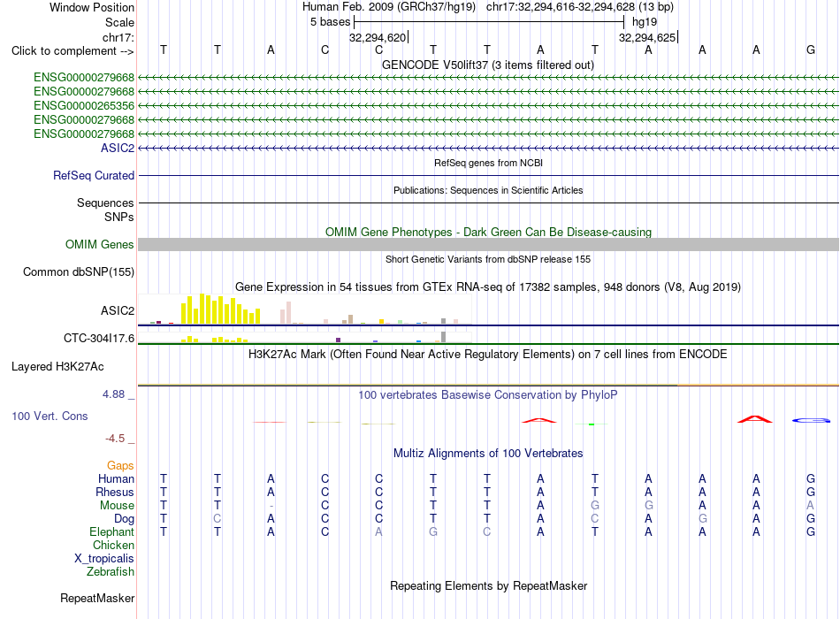Select the OMIM Genes track label
Viewport: 840px width, 619px height.
(100, 244)
